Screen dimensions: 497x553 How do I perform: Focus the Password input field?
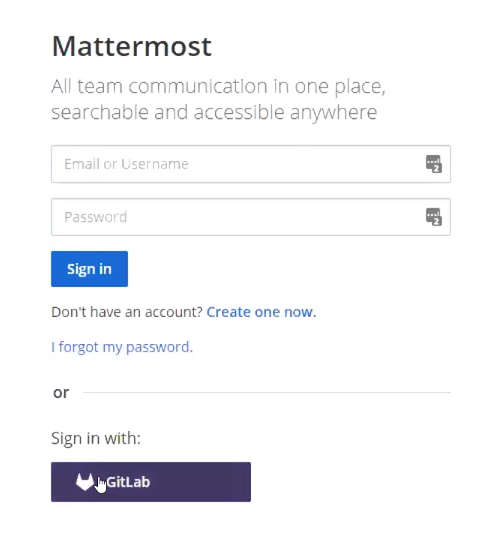click(251, 217)
